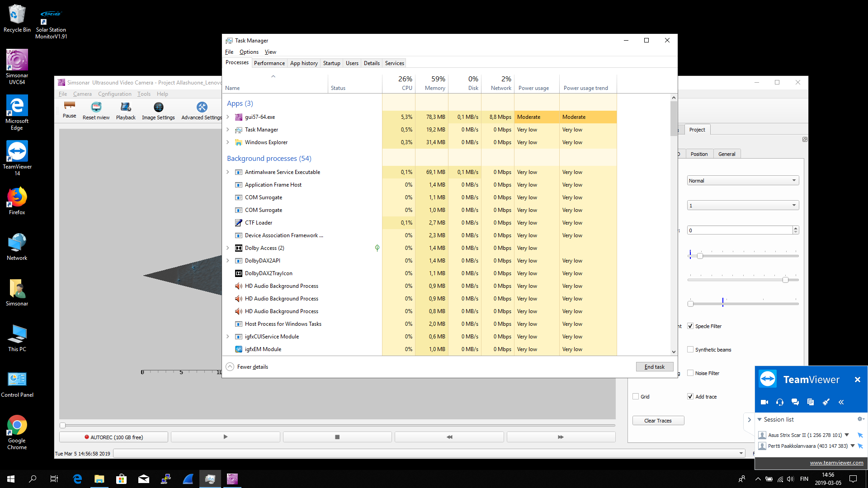Collapse TeamViewer Session list triangle

(x=760, y=420)
